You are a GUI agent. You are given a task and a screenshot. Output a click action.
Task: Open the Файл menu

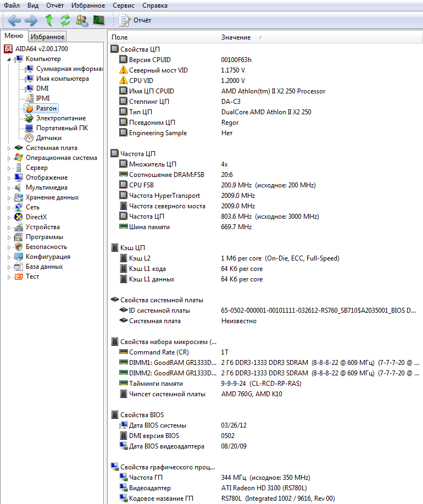pyautogui.click(x=12, y=5)
